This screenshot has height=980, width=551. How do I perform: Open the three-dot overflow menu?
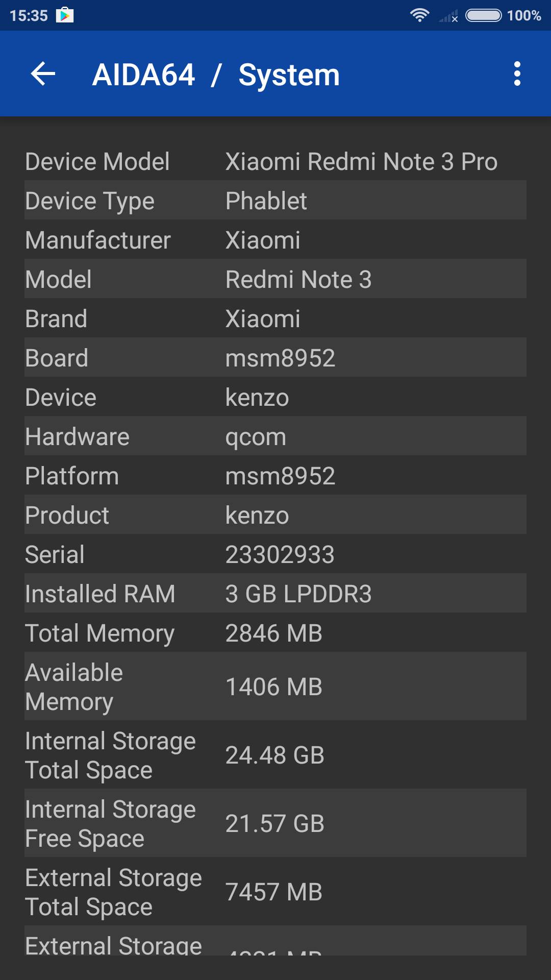coord(517,74)
